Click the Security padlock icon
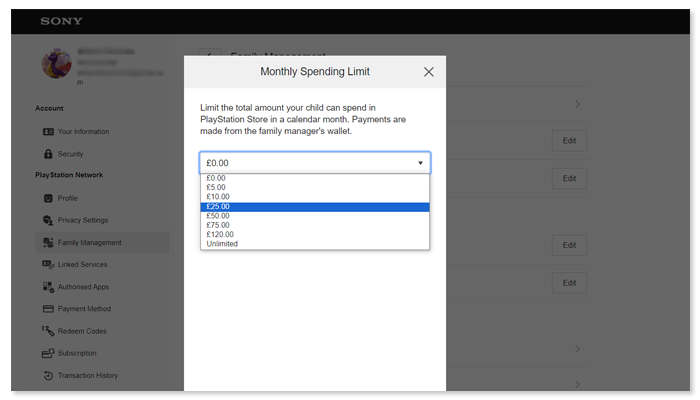 pos(48,154)
